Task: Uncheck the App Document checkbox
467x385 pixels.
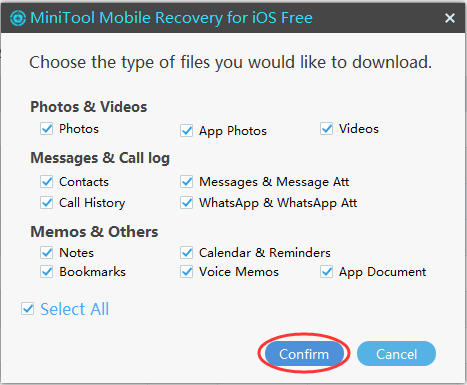Action: (327, 272)
